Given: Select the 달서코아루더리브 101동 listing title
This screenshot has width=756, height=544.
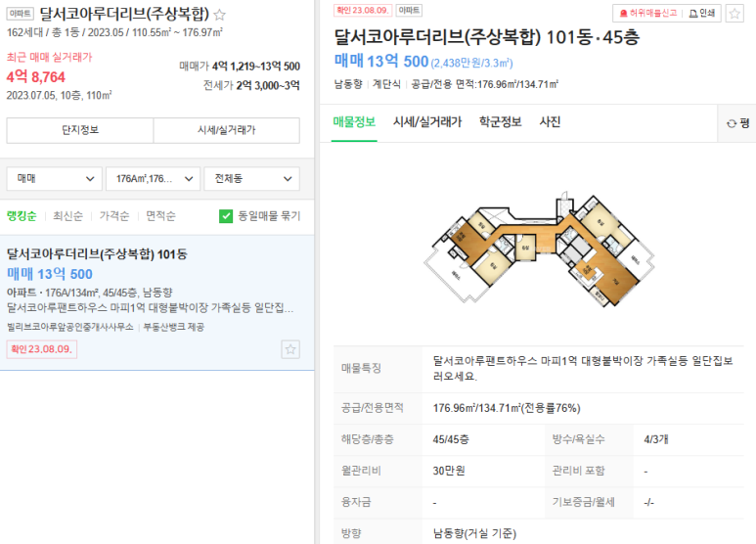Looking at the screenshot, I should click(x=97, y=254).
